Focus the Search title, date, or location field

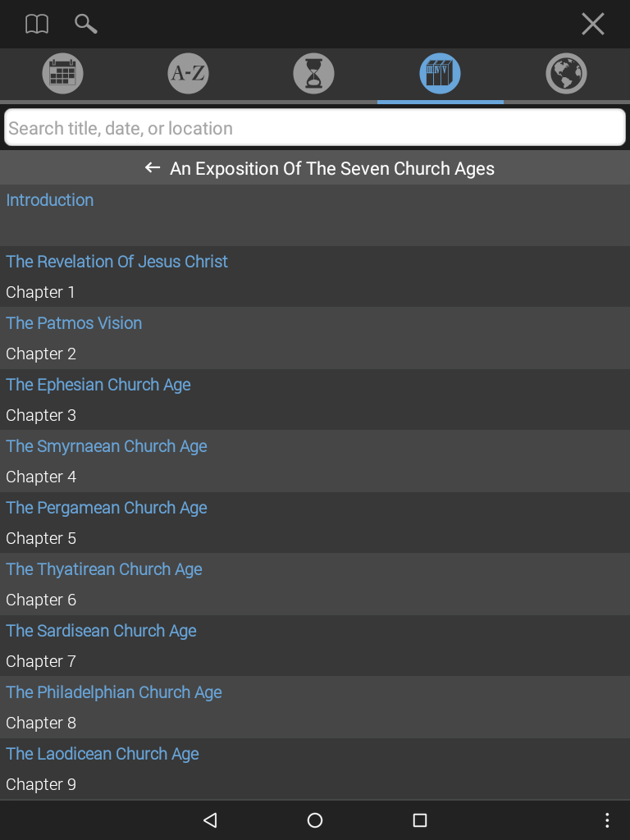[315, 127]
